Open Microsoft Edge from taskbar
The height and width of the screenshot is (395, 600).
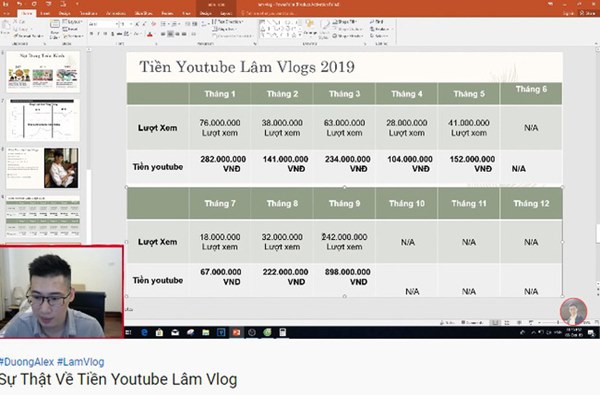pyautogui.click(x=144, y=332)
